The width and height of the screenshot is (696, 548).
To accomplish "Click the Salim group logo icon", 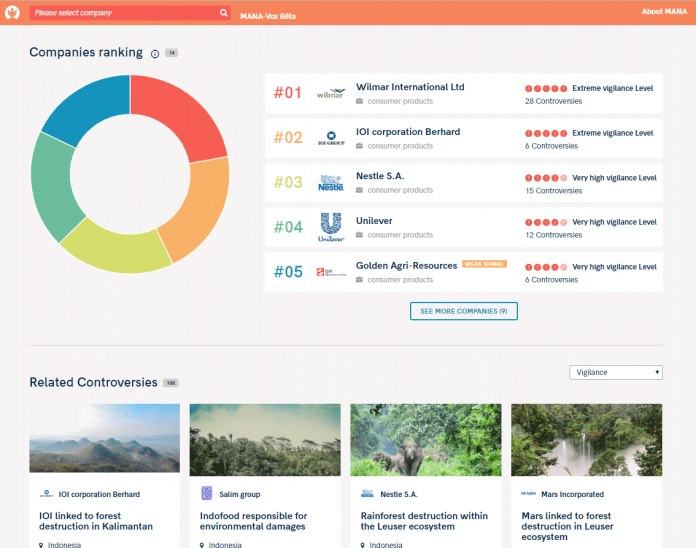I will pyautogui.click(x=206, y=493).
